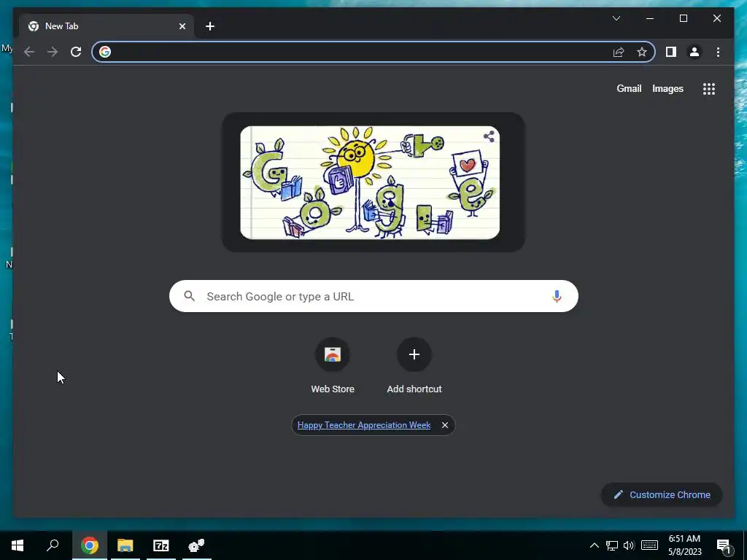Dismiss the Teacher Appreciation Week chip
This screenshot has width=747, height=560.
pos(444,425)
